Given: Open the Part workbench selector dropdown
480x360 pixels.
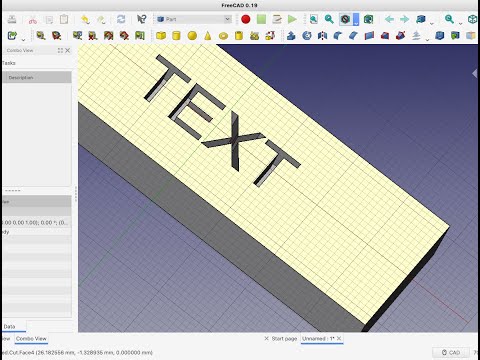Looking at the screenshot, I should pos(193,19).
